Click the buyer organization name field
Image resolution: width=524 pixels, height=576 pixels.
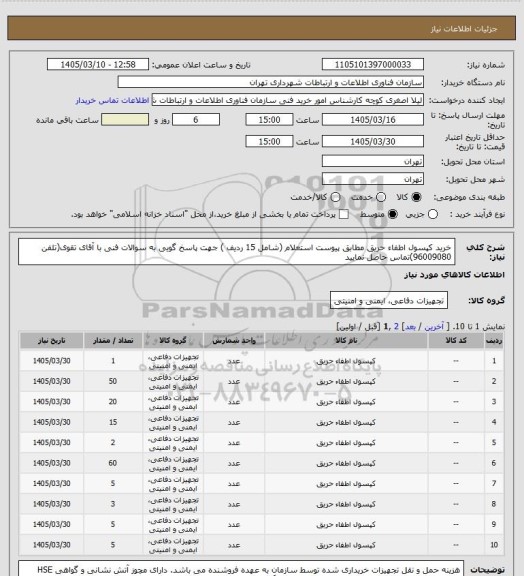[x=270, y=82]
